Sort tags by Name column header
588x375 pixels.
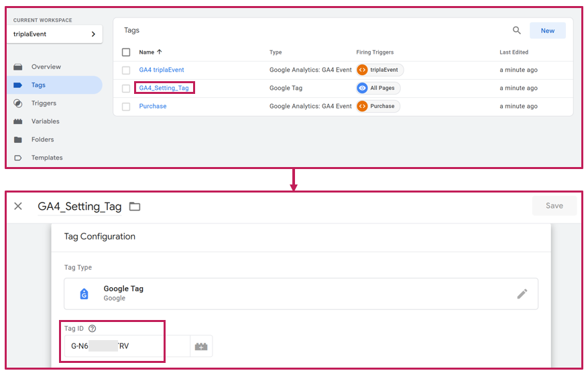pos(147,52)
